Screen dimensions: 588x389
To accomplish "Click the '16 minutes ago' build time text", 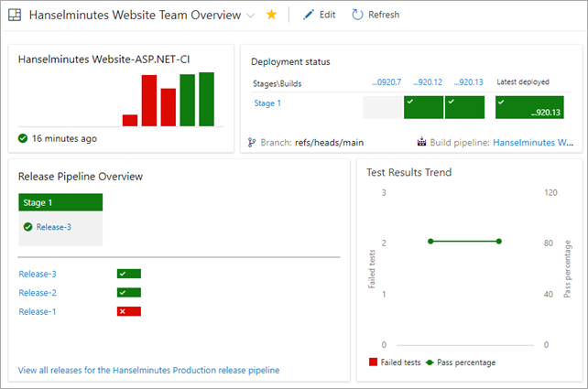I will [64, 138].
